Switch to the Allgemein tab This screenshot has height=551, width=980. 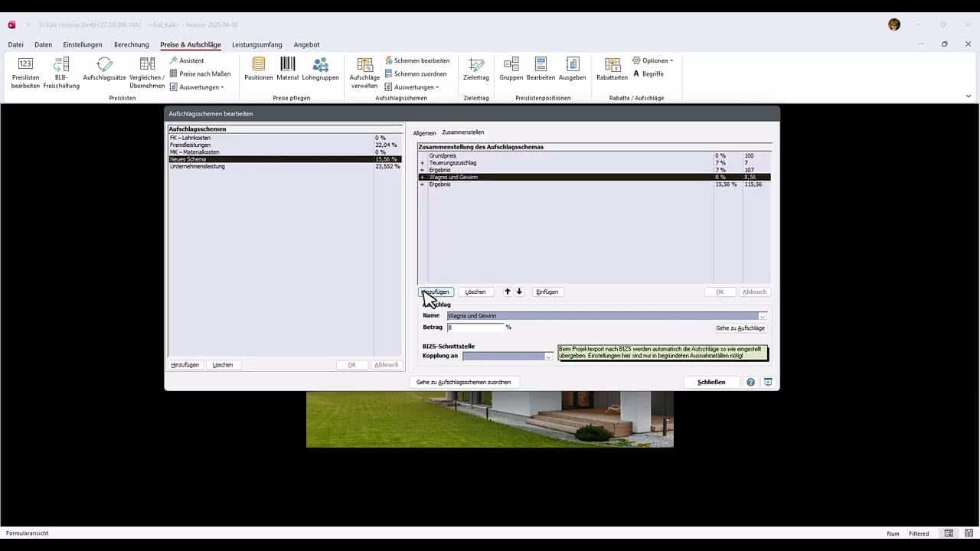[x=424, y=133]
